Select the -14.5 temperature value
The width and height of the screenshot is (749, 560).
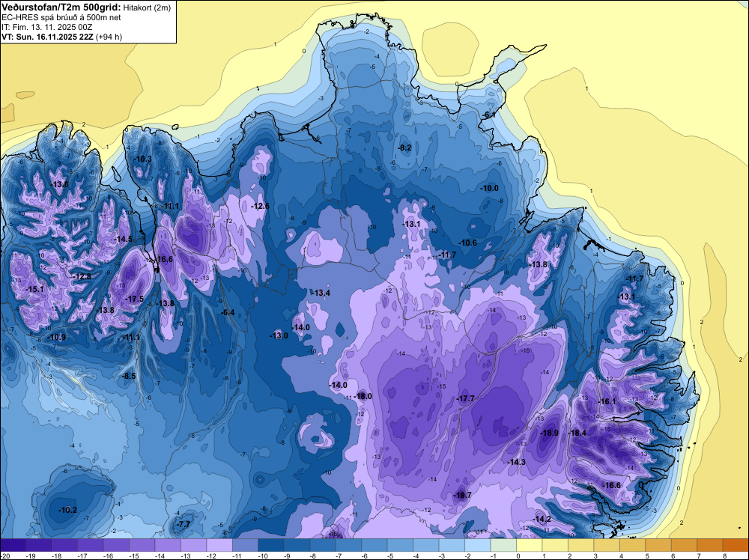124,239
